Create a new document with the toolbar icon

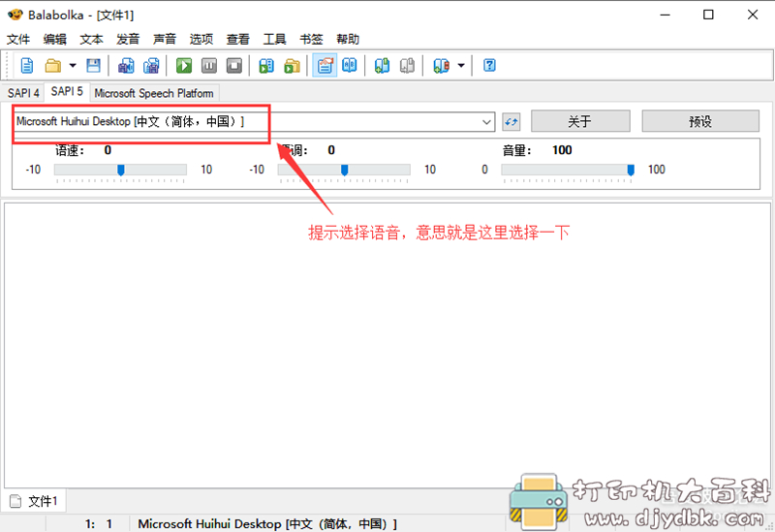(27, 65)
